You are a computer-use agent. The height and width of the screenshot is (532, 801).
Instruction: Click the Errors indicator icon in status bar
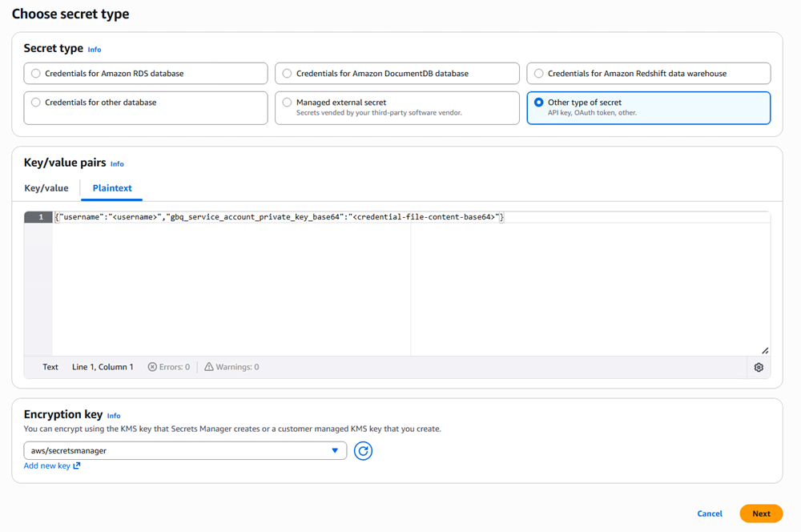click(152, 367)
